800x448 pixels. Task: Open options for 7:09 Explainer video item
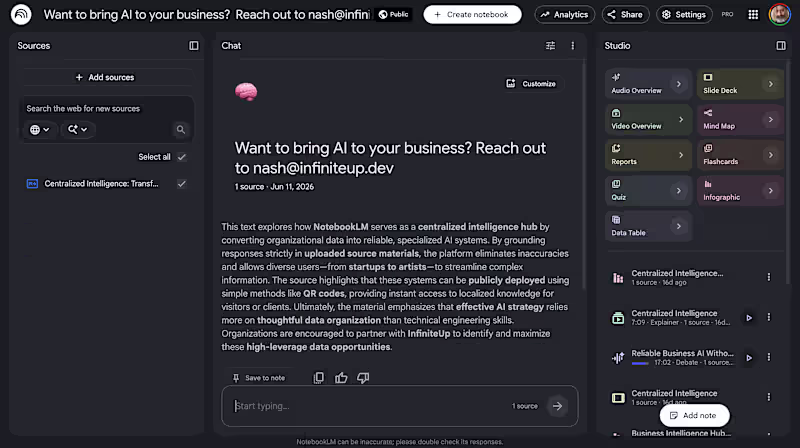coord(769,317)
